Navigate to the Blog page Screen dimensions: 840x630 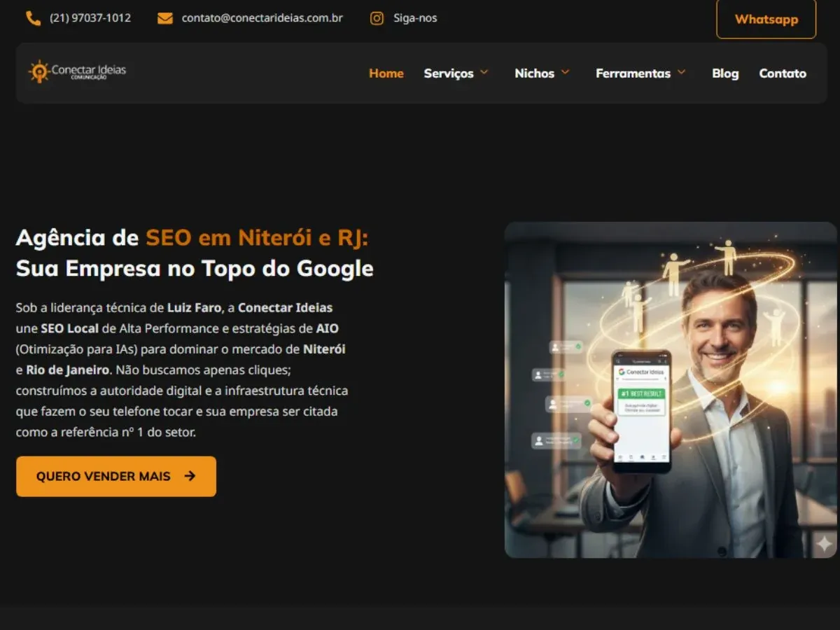pyautogui.click(x=725, y=73)
